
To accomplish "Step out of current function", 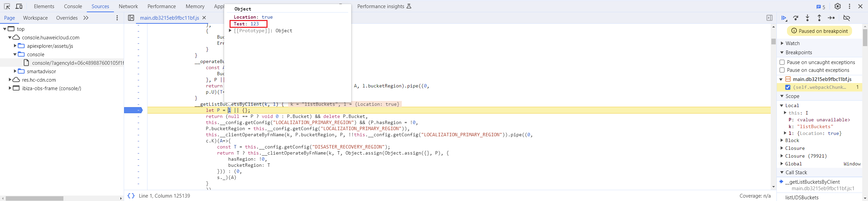I will [x=819, y=18].
